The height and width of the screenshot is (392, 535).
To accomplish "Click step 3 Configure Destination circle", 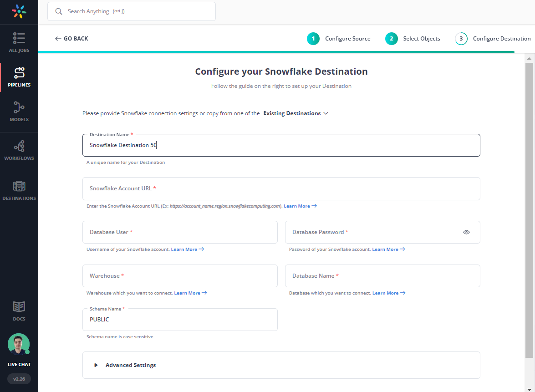I will (x=461, y=39).
